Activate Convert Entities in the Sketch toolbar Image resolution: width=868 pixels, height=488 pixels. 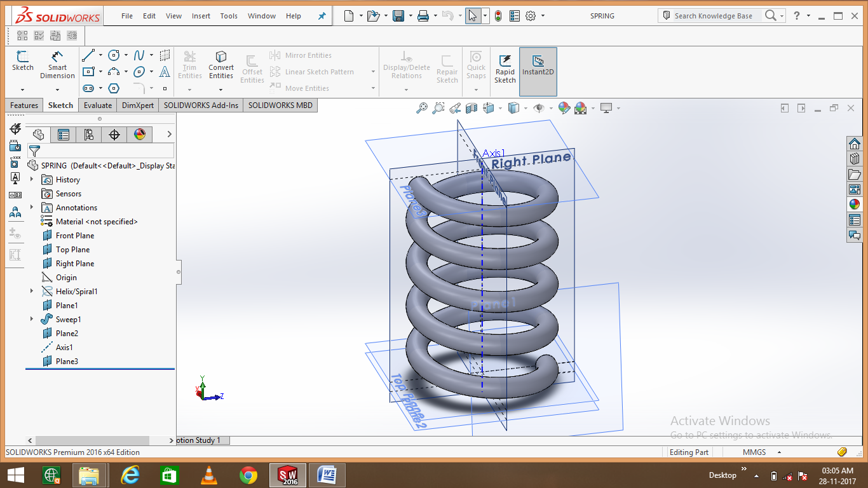(x=220, y=64)
